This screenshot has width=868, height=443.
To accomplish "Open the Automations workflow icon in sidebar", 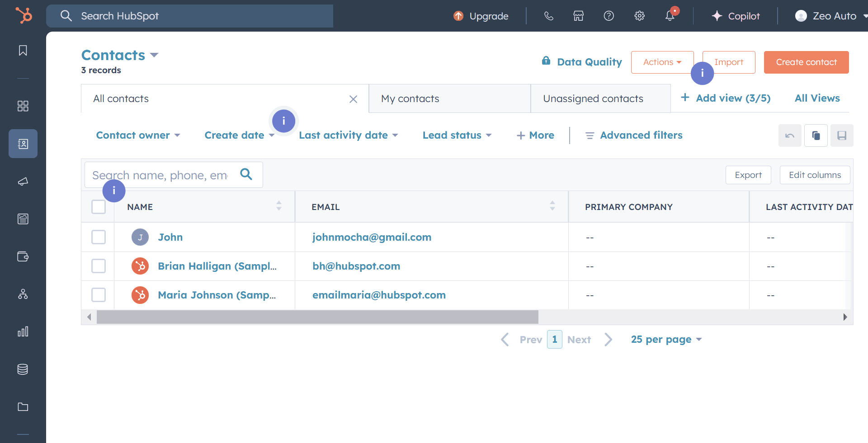I will coord(23,294).
